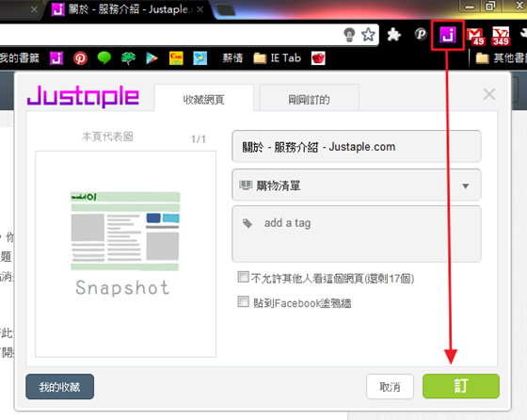
Task: Click the page title input field
Action: [357, 147]
